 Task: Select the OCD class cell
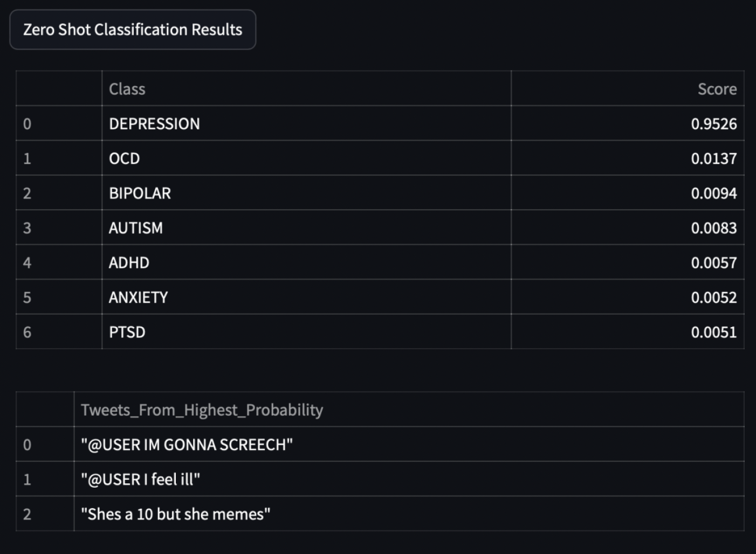pos(125,158)
